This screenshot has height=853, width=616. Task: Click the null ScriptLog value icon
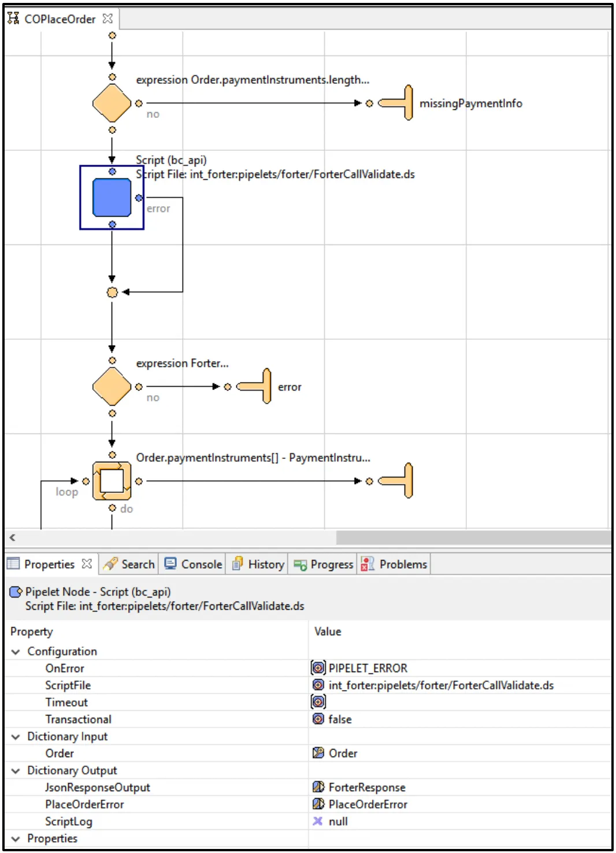317,821
